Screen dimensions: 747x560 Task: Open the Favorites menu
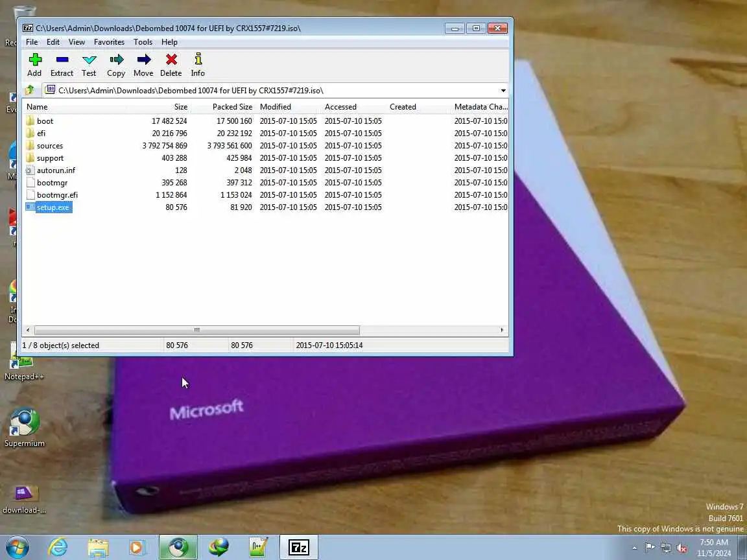coord(109,42)
